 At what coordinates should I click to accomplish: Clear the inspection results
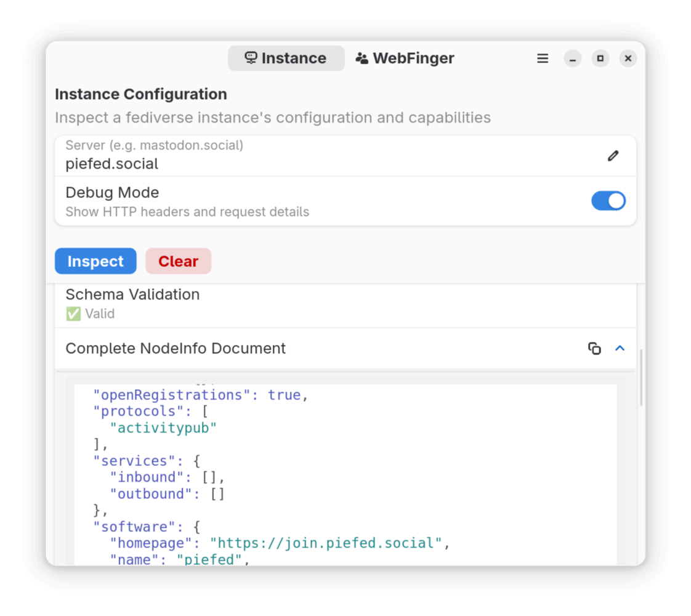click(179, 261)
